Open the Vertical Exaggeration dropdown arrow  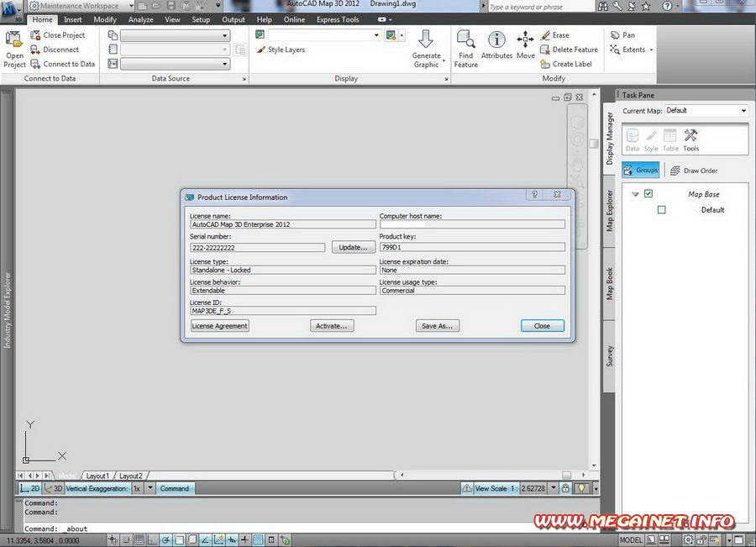click(150, 488)
